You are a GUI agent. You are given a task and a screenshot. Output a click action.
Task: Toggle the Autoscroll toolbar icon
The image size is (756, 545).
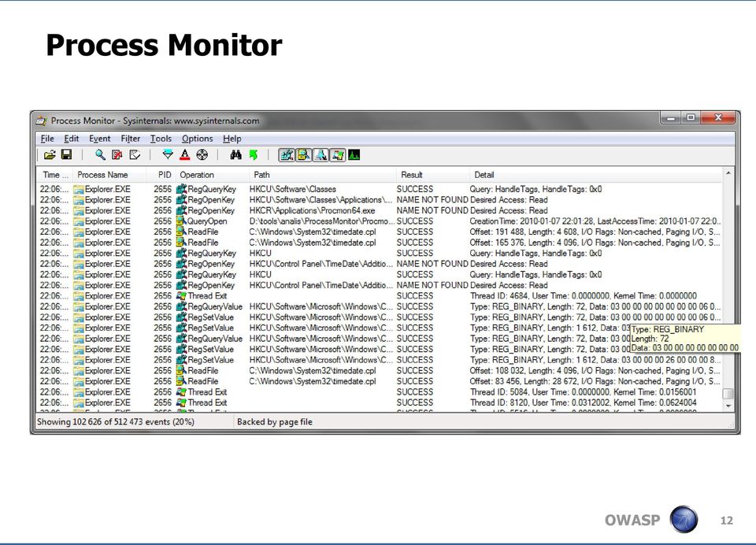click(x=117, y=155)
